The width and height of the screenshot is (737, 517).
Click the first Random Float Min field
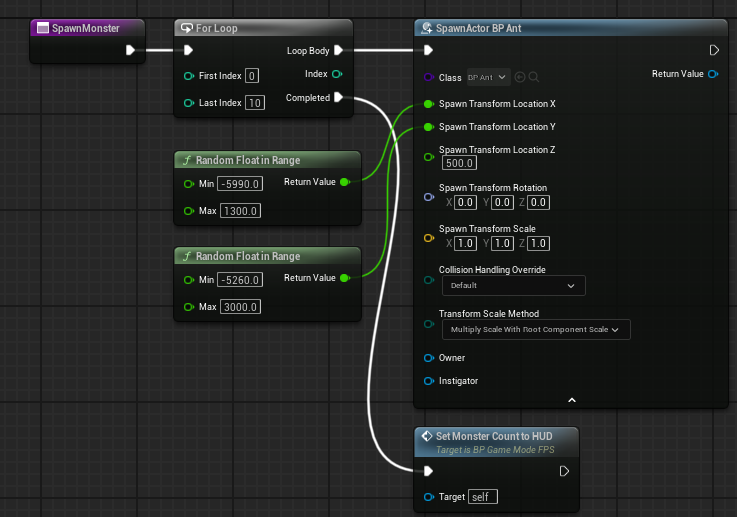(x=240, y=184)
